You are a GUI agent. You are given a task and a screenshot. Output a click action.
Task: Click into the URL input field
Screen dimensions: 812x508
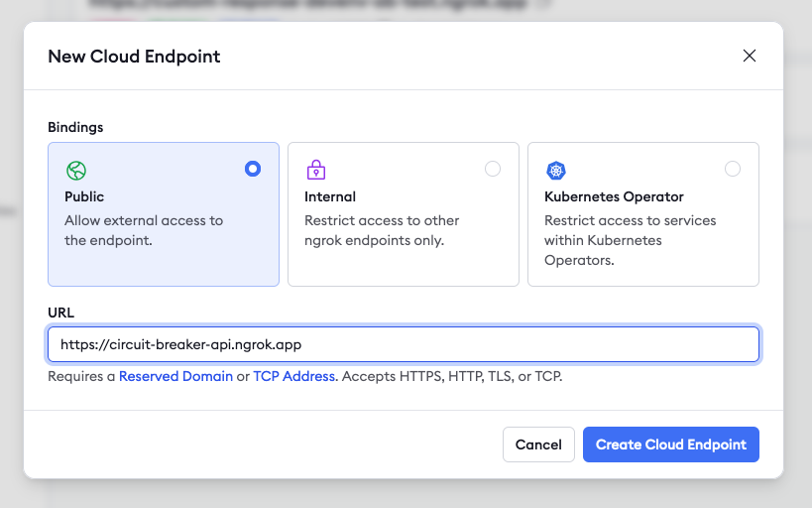(404, 345)
